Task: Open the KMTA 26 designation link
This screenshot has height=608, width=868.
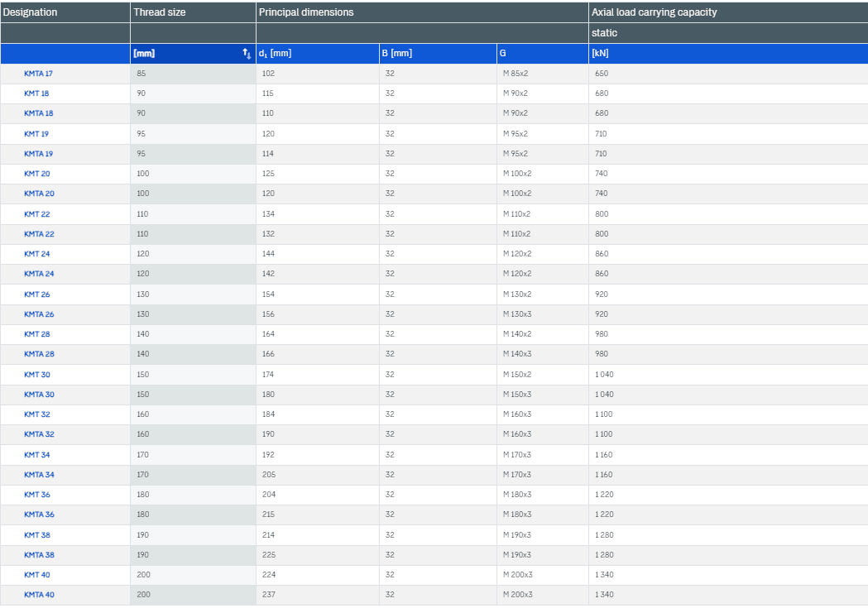Action: point(39,314)
